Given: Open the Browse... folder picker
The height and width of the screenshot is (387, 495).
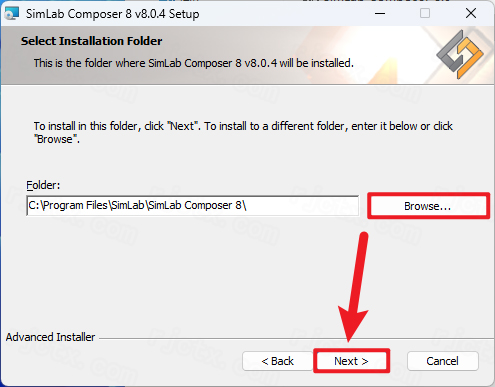Looking at the screenshot, I should [x=428, y=206].
